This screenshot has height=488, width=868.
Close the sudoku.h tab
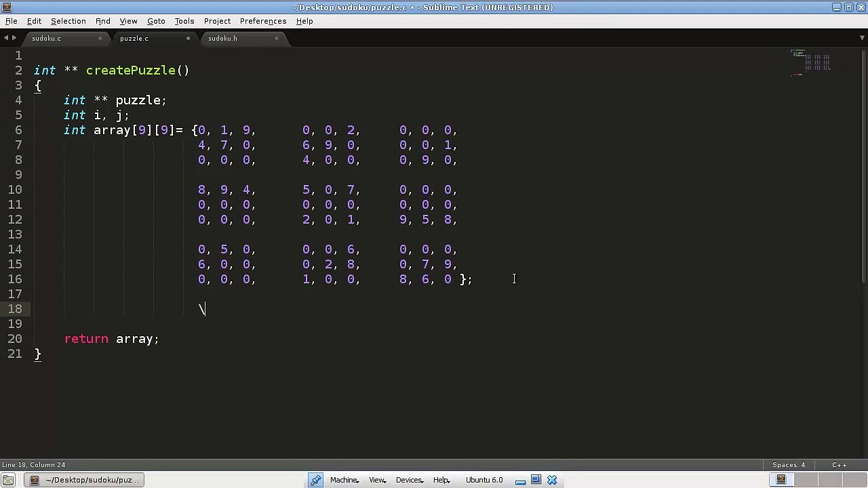coord(276,39)
